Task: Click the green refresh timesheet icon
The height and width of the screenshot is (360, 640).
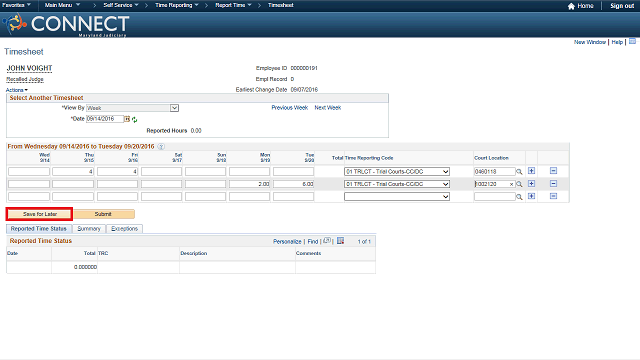Action: [x=134, y=120]
